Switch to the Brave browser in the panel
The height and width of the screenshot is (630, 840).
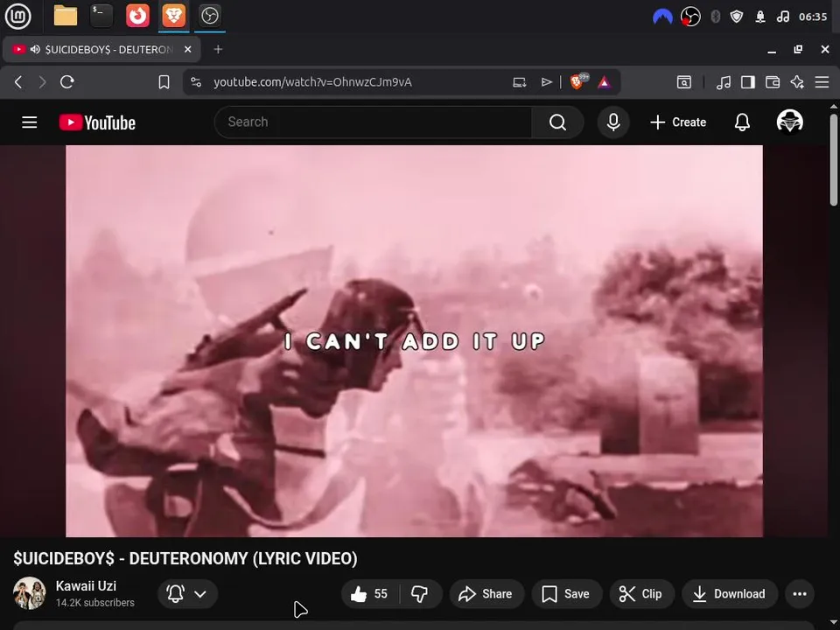173,16
